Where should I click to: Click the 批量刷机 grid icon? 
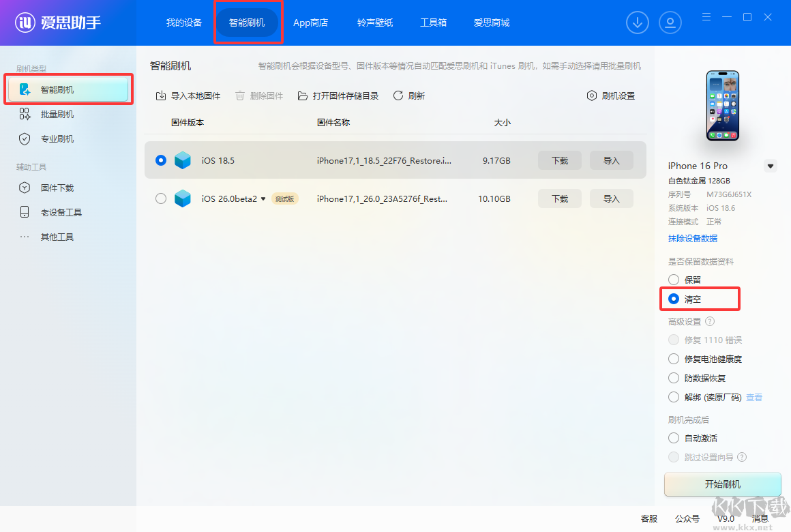tap(25, 114)
